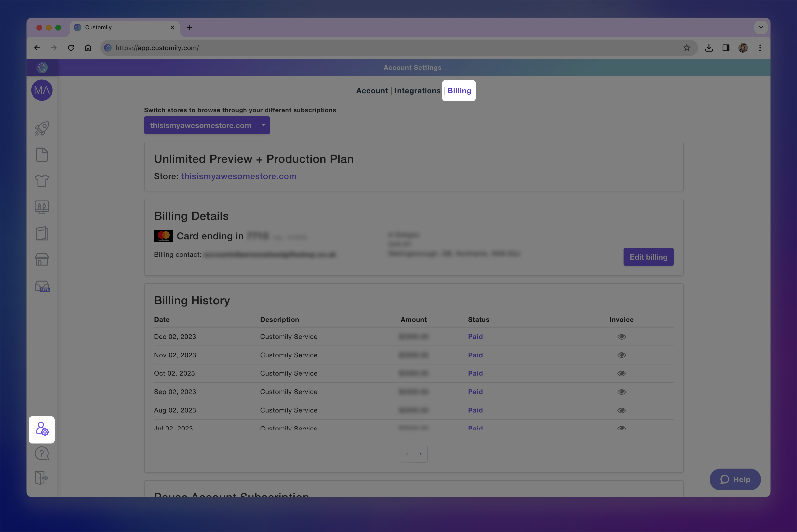Click the storefront icon in the sidebar
797x532 pixels.
41,260
